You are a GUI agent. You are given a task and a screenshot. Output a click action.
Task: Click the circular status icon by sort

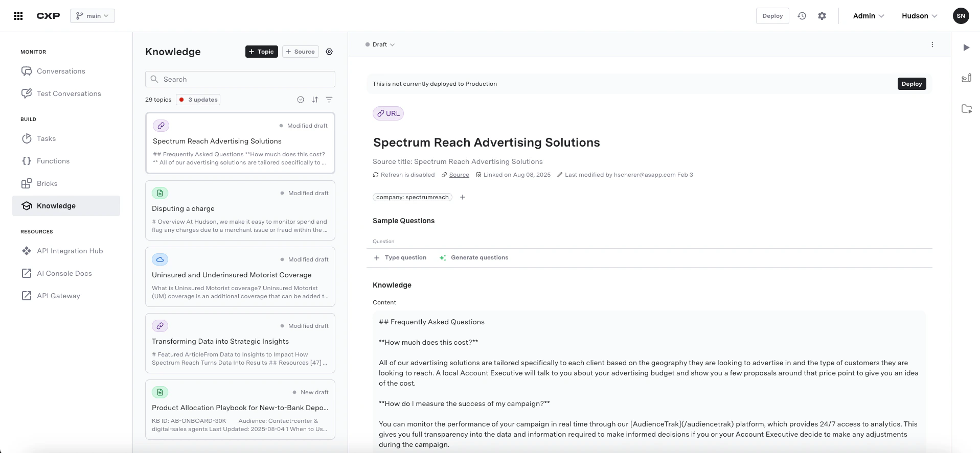pos(301,100)
